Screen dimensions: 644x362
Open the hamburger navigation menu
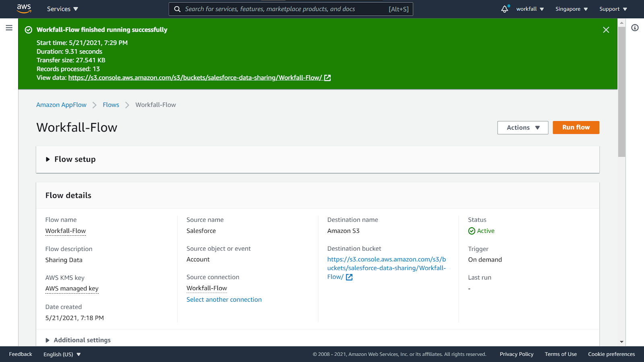pyautogui.click(x=9, y=28)
